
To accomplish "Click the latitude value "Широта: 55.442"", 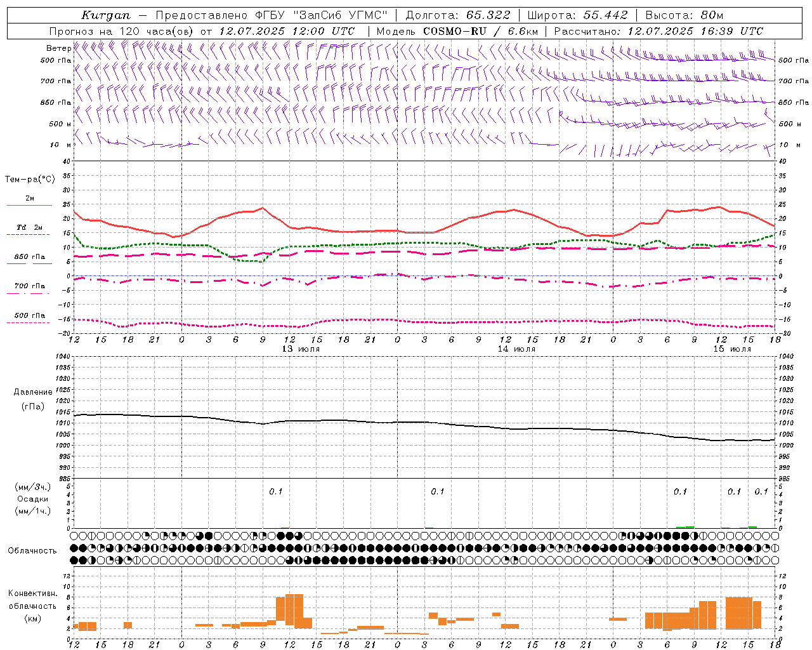I will (577, 15).
